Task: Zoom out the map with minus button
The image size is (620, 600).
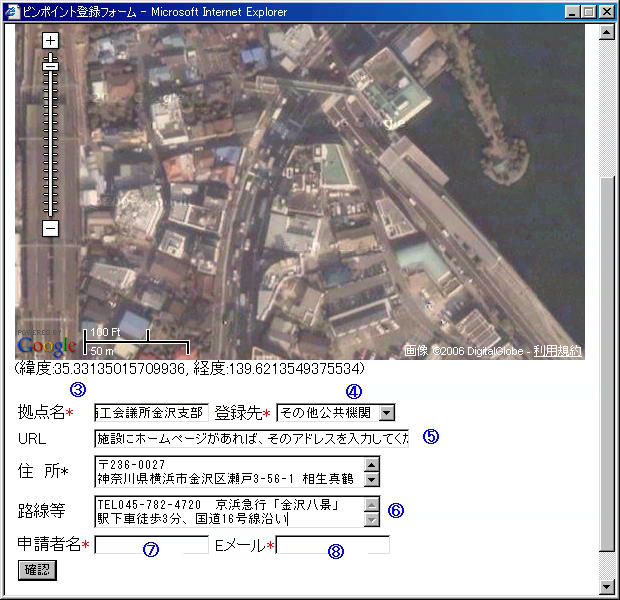Action: pos(51,228)
